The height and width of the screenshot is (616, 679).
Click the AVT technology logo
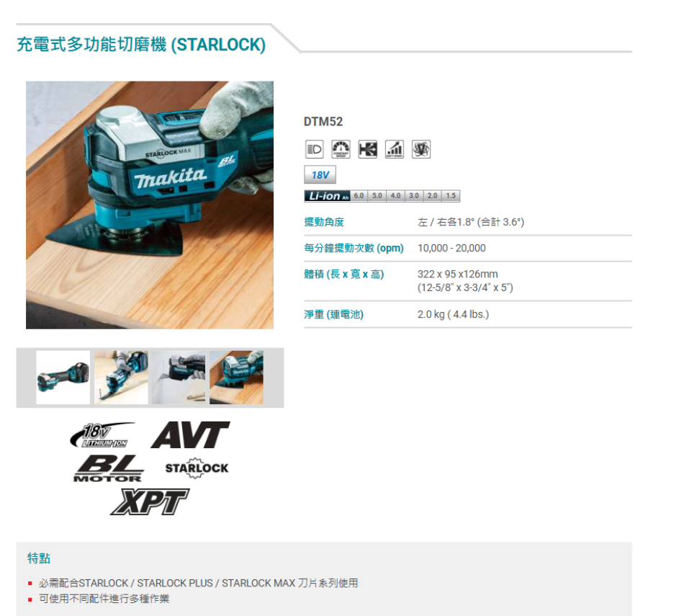pyautogui.click(x=190, y=435)
